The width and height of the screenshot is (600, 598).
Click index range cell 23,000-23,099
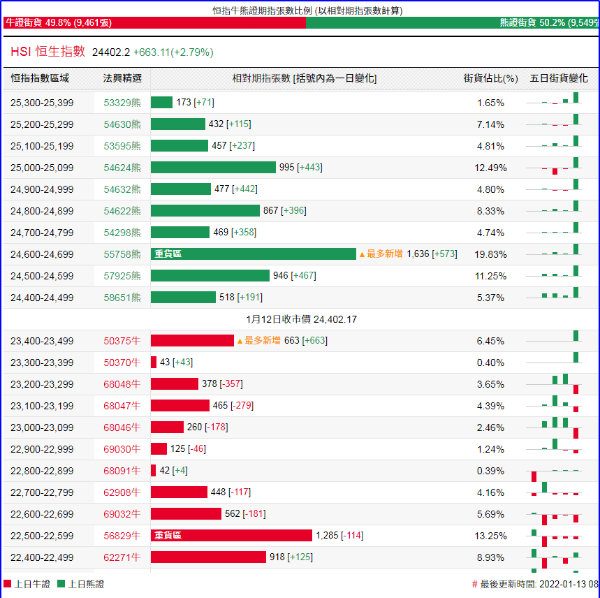[x=42, y=427]
